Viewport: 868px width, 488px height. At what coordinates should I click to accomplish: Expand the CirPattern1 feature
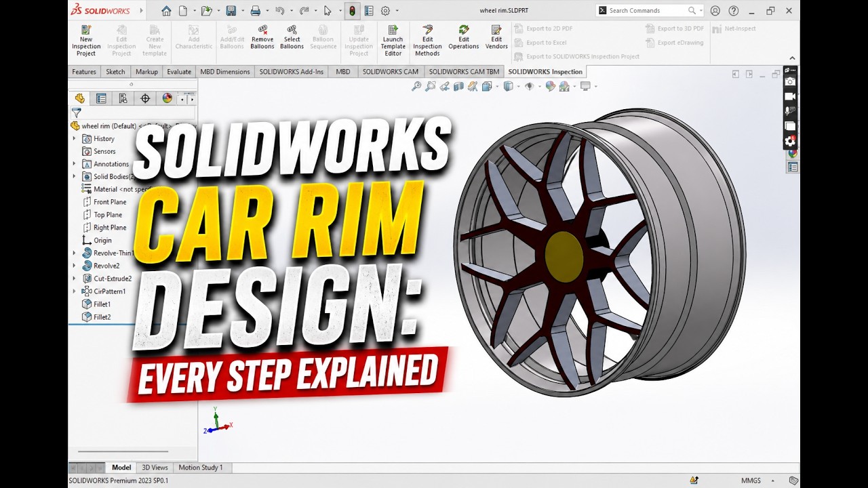(x=75, y=291)
